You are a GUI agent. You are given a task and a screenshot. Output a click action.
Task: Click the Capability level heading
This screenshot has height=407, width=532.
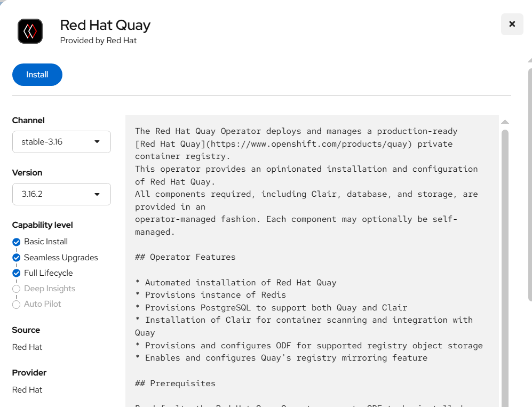(42, 225)
